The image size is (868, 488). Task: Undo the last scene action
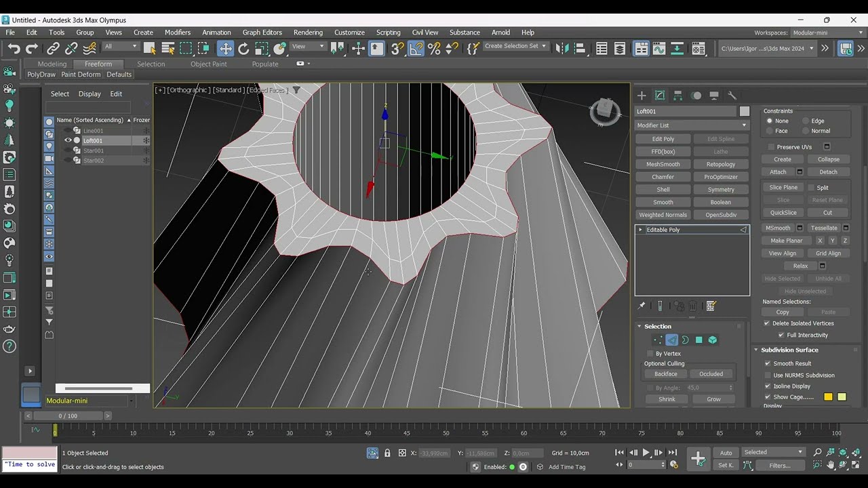[14, 48]
